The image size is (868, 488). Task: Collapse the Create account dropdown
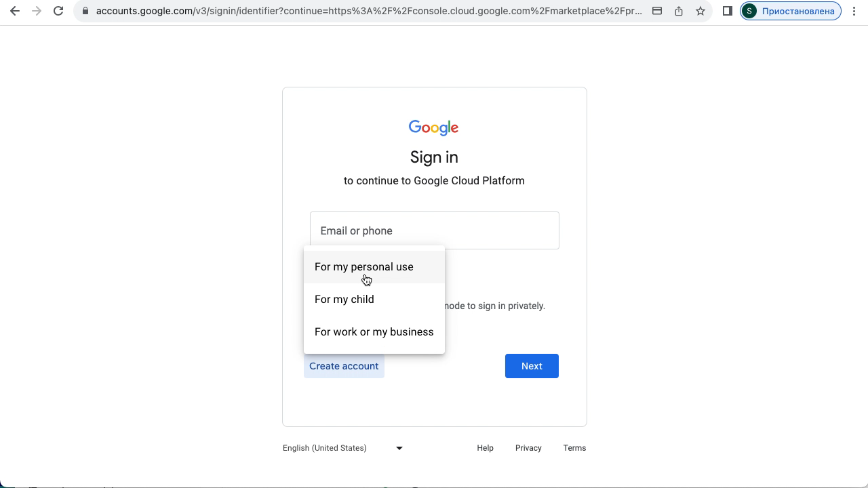coord(344,366)
